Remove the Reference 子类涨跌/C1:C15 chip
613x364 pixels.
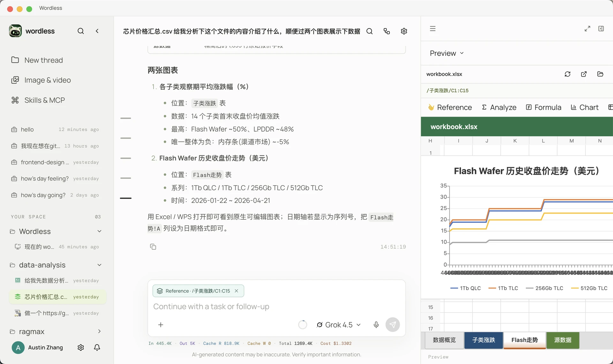pyautogui.click(x=237, y=291)
